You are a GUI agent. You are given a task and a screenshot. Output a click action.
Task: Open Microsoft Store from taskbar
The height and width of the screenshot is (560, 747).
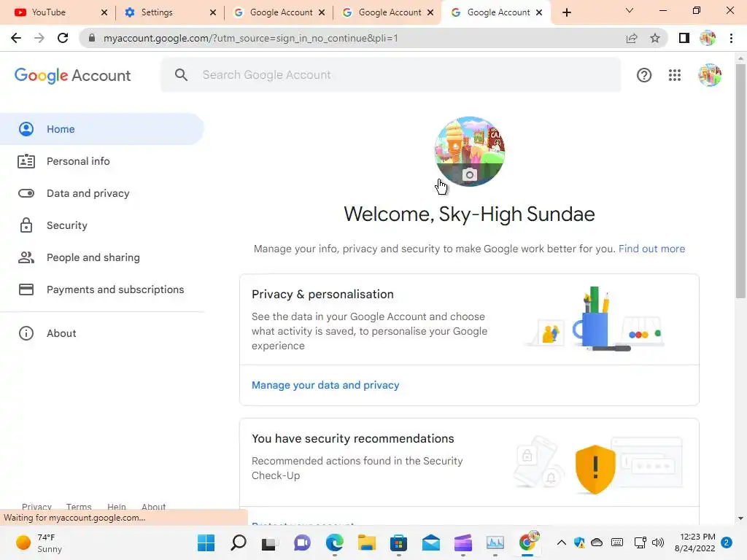(x=399, y=542)
